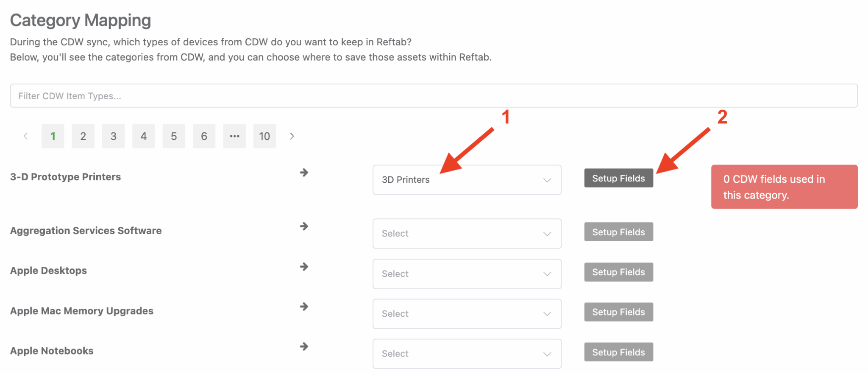
Task: Click the right chevron to go to next page
Action: coord(292,136)
